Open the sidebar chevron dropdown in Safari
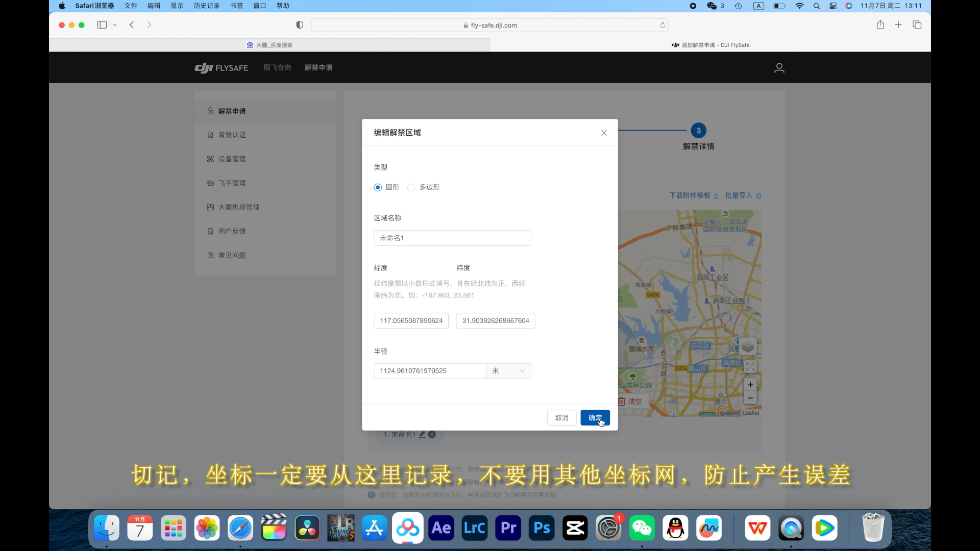980x551 pixels. coord(115,25)
